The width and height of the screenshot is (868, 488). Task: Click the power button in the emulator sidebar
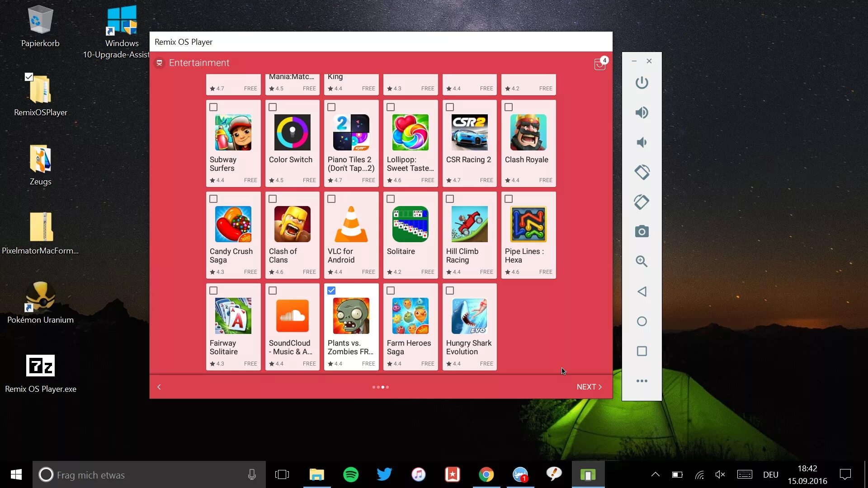pos(642,83)
